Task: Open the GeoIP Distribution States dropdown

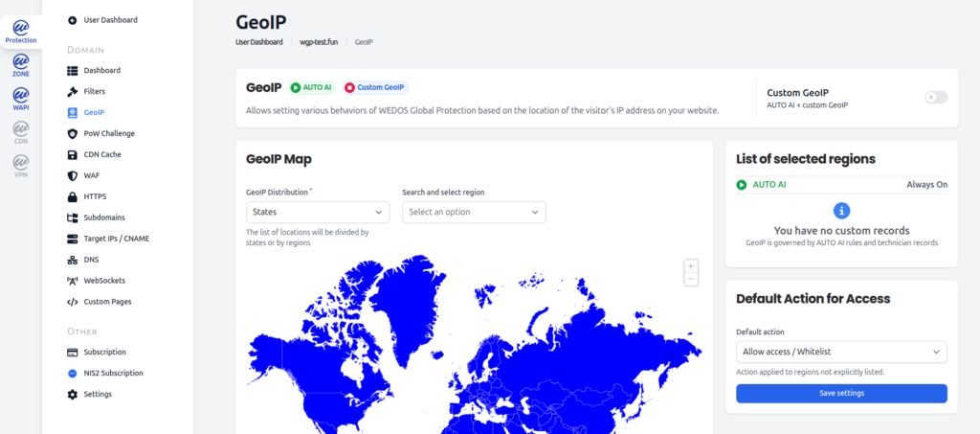Action: (x=318, y=212)
